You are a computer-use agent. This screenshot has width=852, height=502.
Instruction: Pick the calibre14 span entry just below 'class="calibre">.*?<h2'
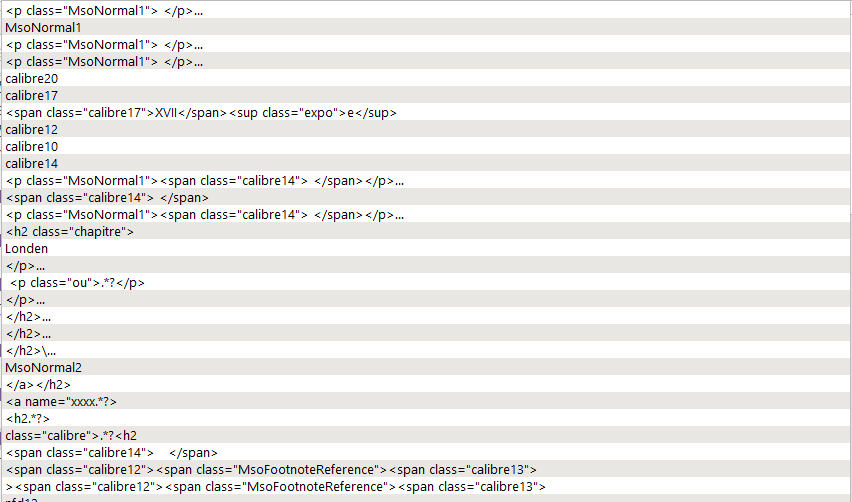[111, 452]
